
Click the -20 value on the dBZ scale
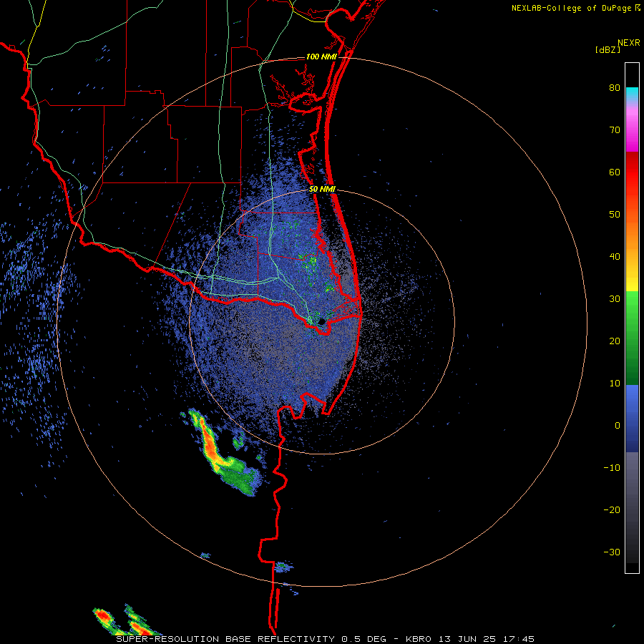click(x=612, y=509)
